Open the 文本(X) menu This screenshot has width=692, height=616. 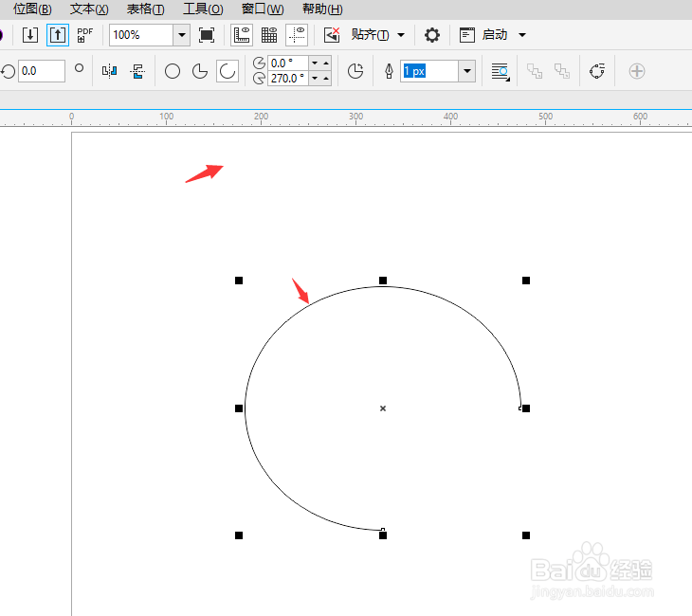[89, 9]
